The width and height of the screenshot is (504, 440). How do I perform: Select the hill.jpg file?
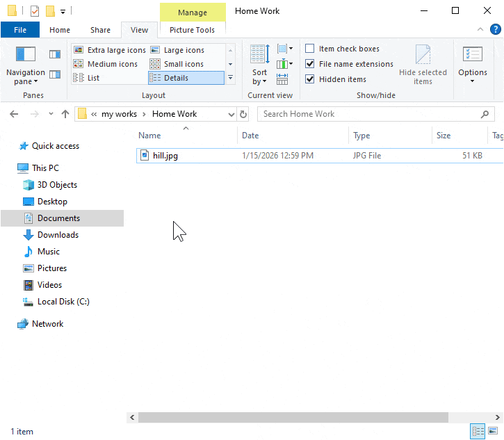pos(320,156)
